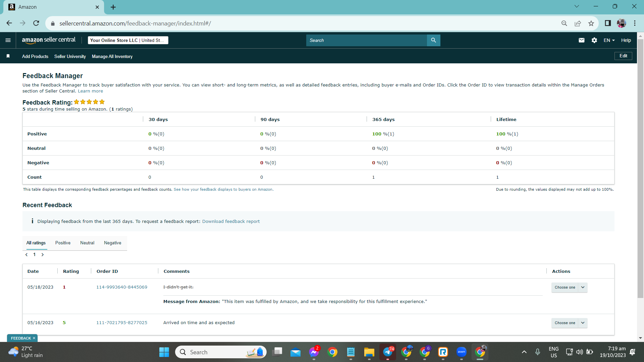
Task: Show hidden system tray icons
Action: pos(524,352)
